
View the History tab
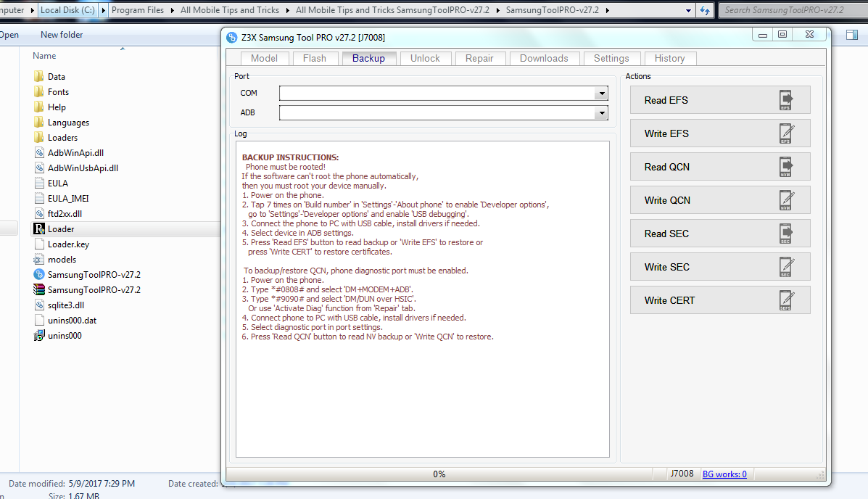(670, 59)
